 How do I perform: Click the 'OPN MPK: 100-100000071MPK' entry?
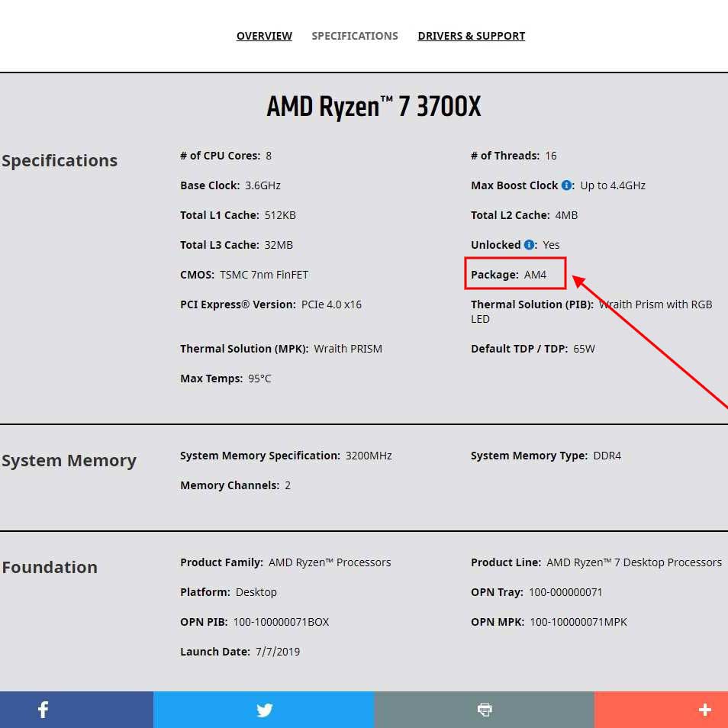[549, 622]
